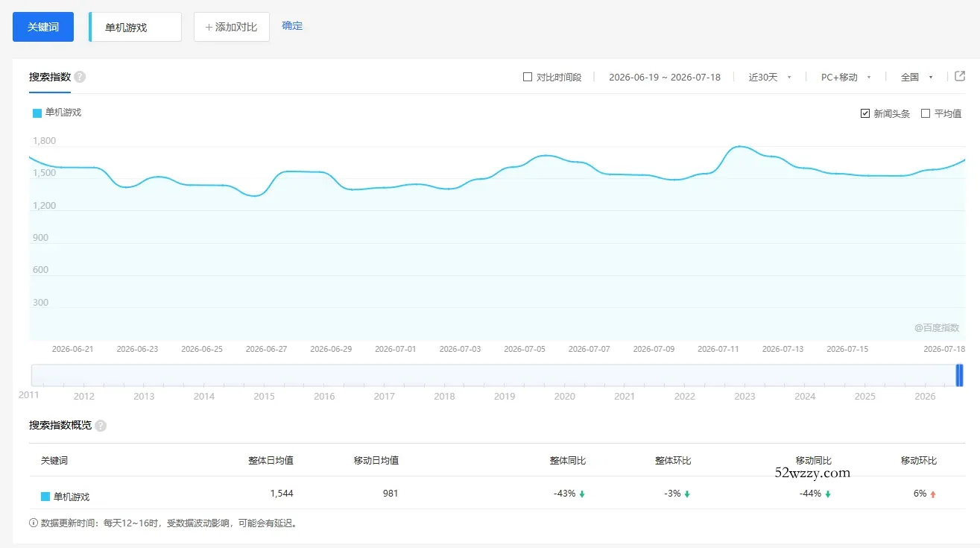
Task: Uncheck the 新闻头条 checkbox
Action: coord(865,113)
